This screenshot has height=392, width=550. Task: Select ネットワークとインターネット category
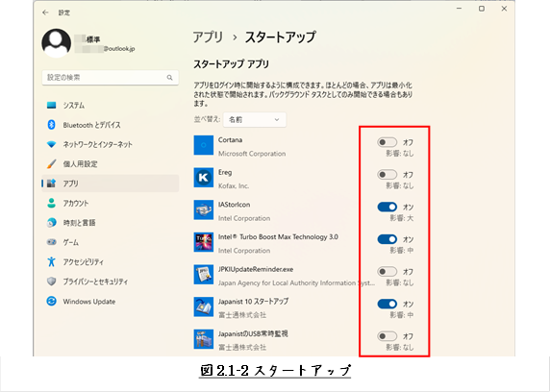(111, 144)
